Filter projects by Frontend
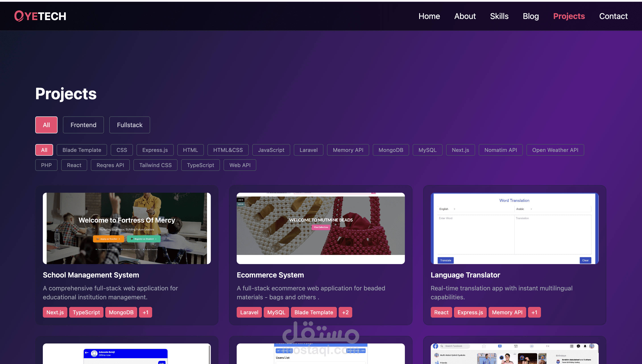This screenshot has width=642, height=364. pyautogui.click(x=83, y=125)
